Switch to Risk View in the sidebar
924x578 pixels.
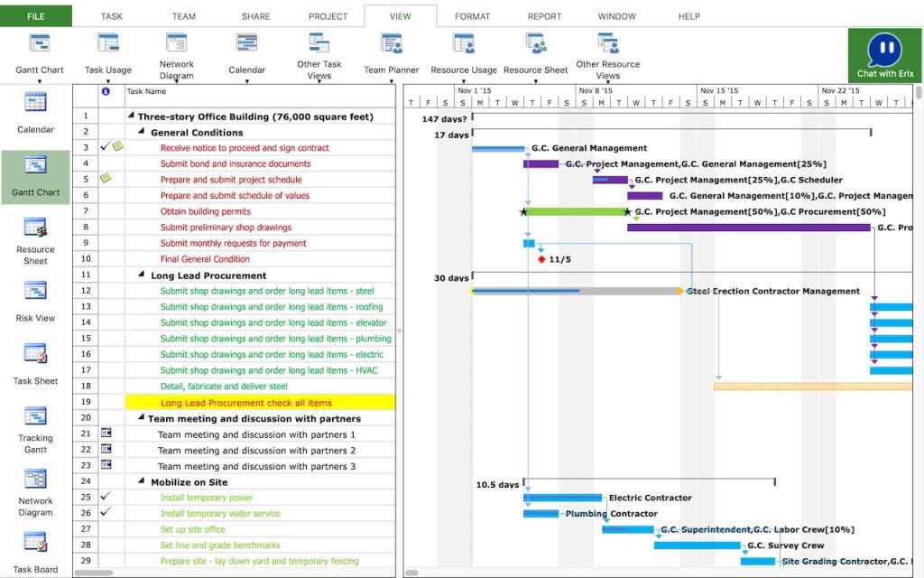click(34, 298)
